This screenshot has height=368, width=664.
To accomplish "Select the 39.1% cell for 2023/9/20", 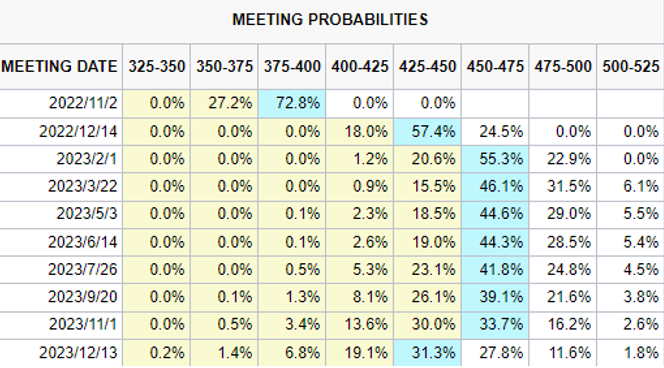I will coord(495,297).
